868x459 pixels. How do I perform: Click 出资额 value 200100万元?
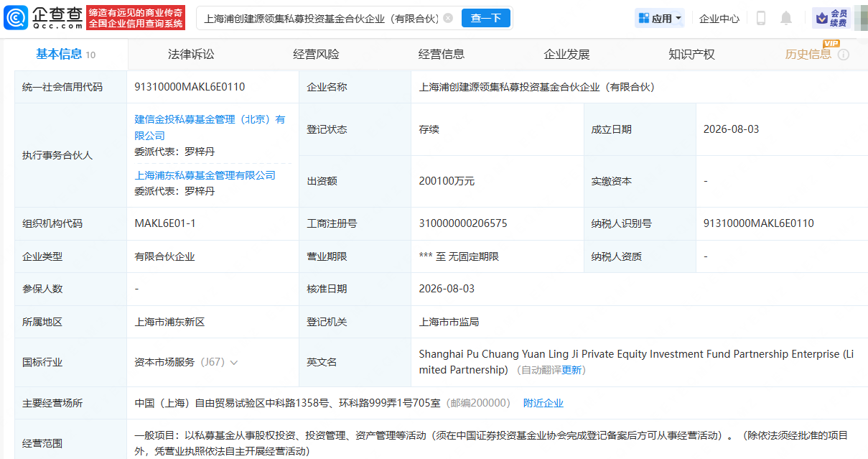click(x=447, y=181)
